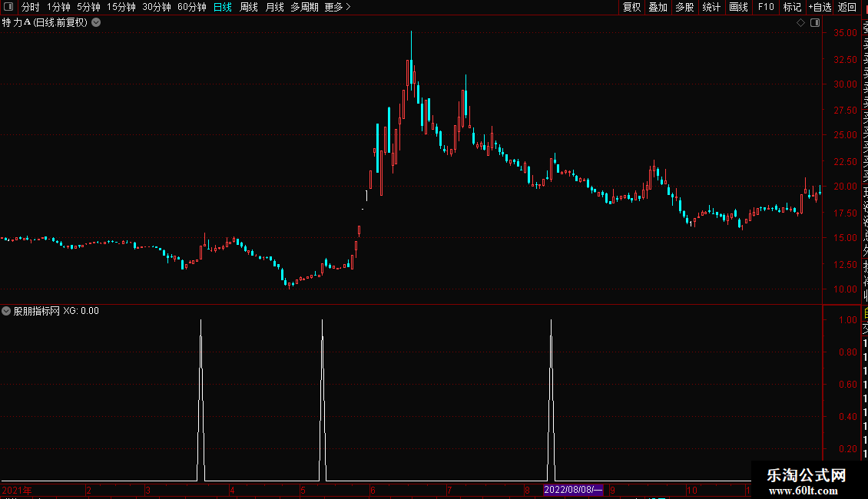The image size is (868, 499).
Task: Switch to 周线 weekly chart
Action: pyautogui.click(x=249, y=7)
